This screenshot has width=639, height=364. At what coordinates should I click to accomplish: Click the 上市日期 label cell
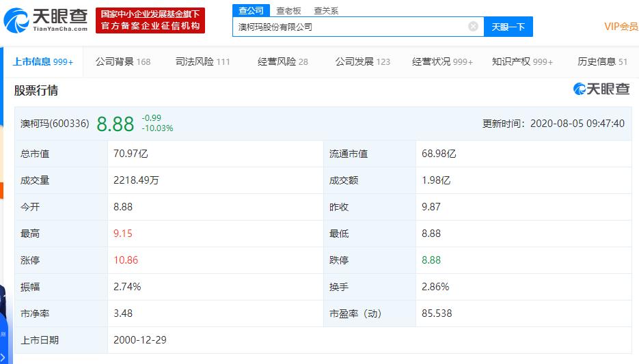(x=61, y=340)
